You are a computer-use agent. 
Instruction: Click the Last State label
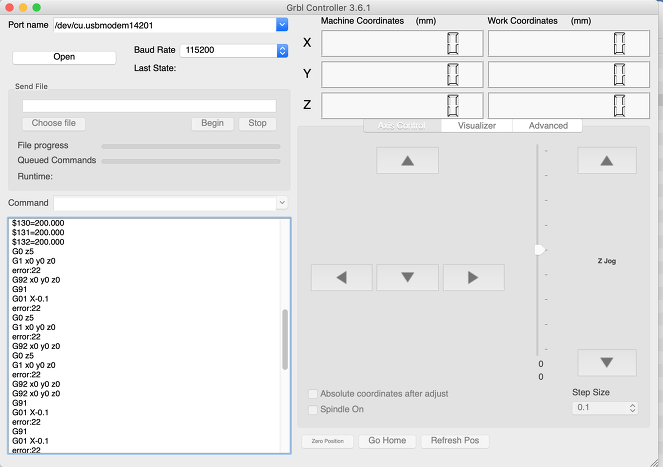pyautogui.click(x=155, y=68)
